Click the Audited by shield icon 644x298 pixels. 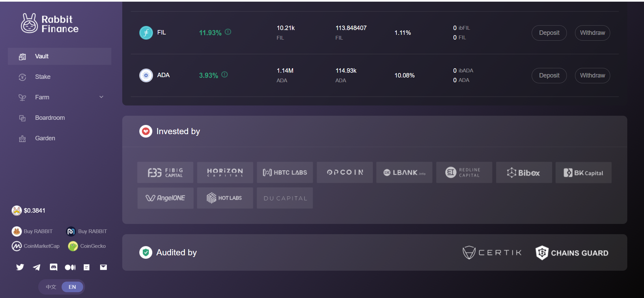pyautogui.click(x=146, y=253)
